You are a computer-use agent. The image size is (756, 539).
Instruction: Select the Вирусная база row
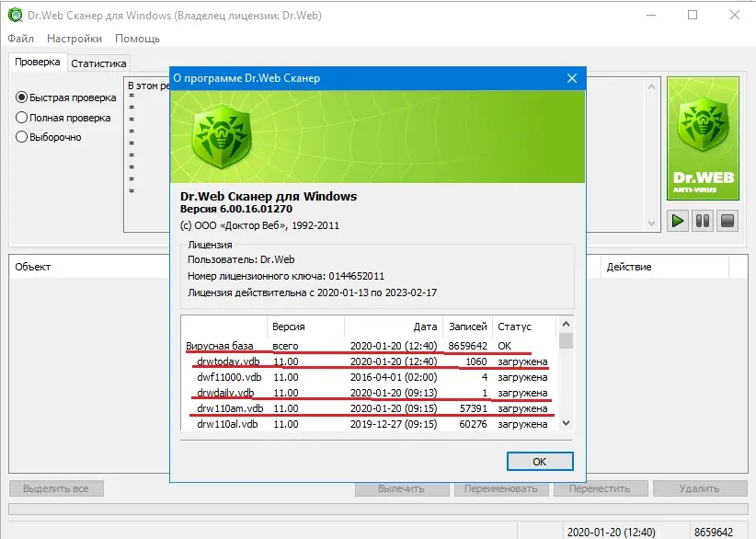pos(369,346)
